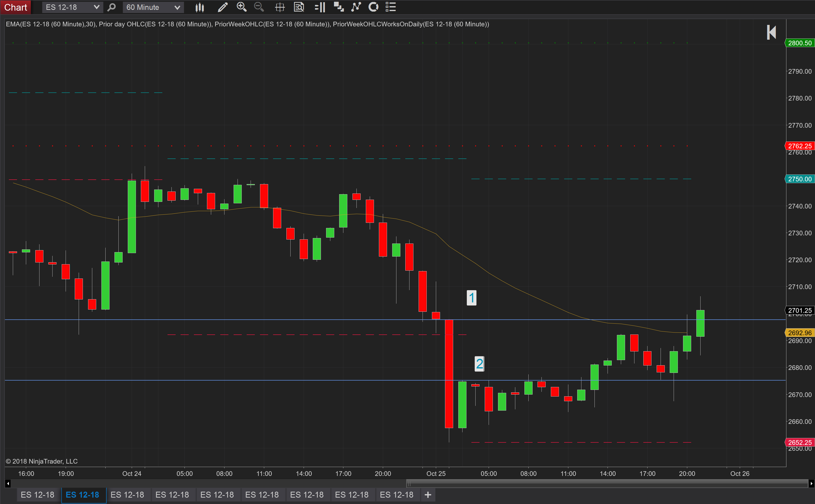Image resolution: width=815 pixels, height=504 pixels.
Task: Click the zoom in magnifier tool
Action: coord(241,7)
